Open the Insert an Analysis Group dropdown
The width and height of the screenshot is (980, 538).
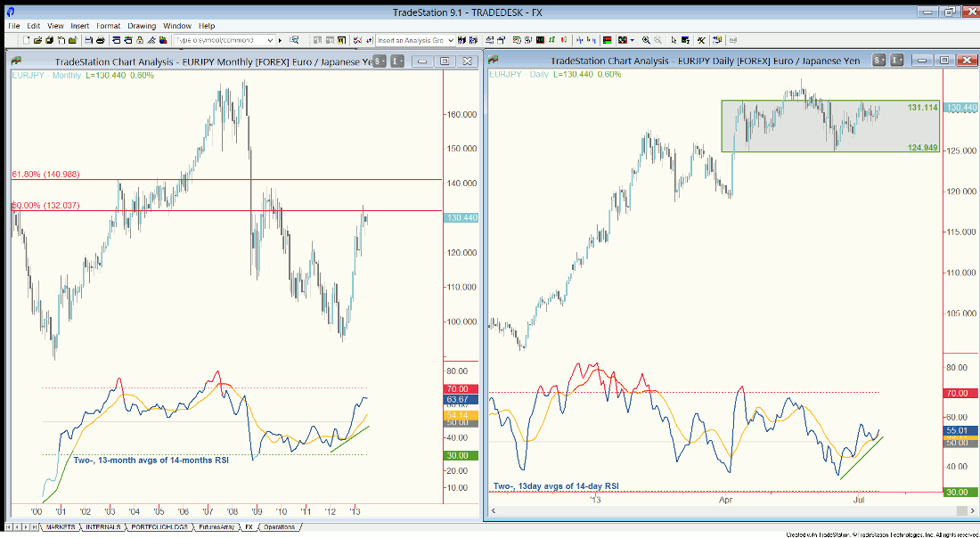[x=450, y=40]
